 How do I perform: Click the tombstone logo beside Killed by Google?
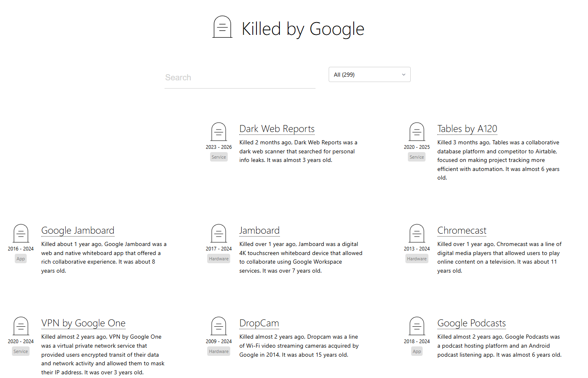point(222,27)
